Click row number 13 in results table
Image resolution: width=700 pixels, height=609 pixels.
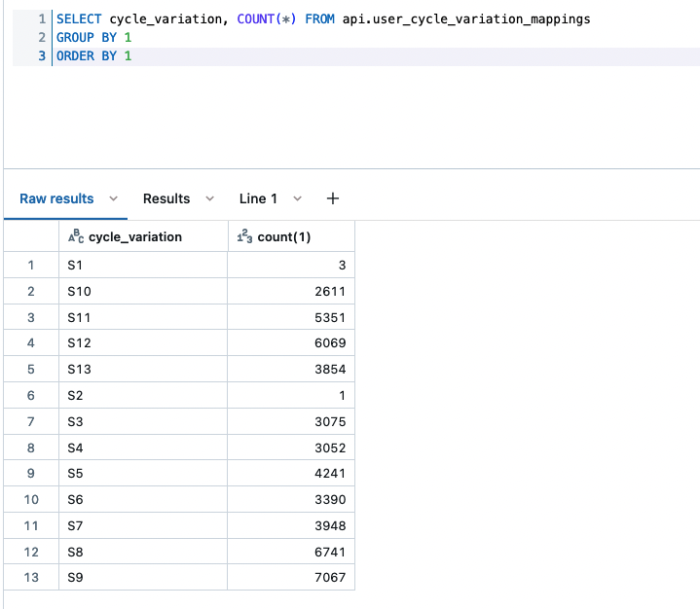click(31, 577)
